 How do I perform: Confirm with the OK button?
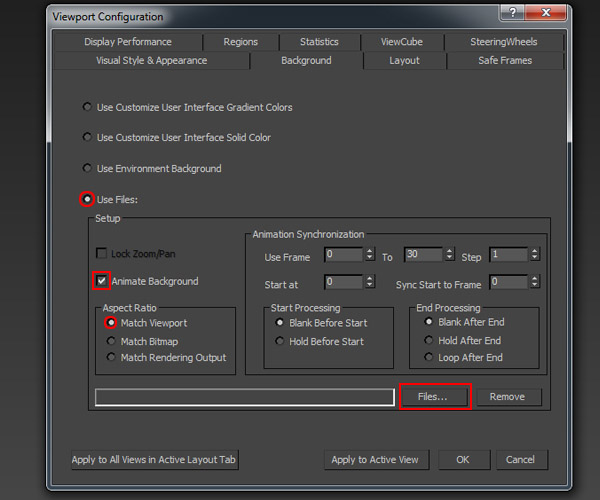[464, 460]
